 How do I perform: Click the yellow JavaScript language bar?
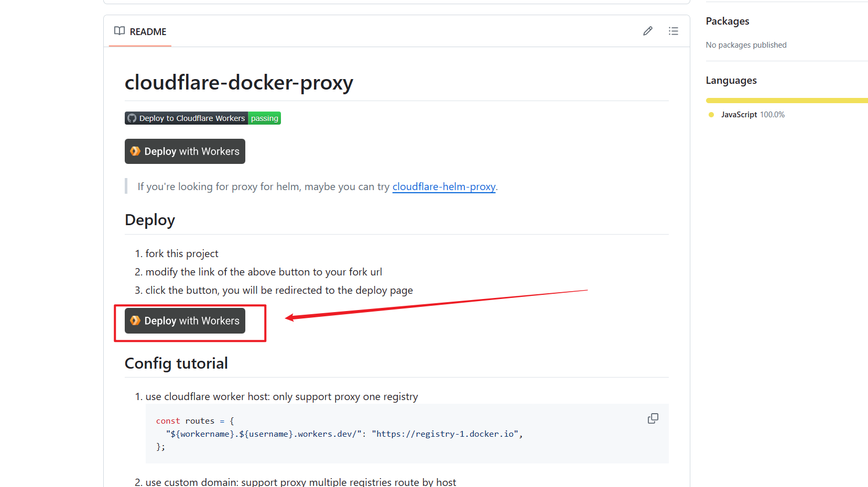[x=787, y=101]
